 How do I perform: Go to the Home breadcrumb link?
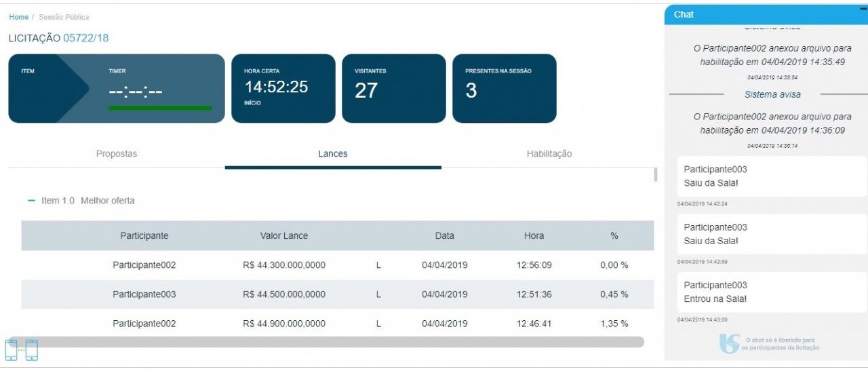(18, 17)
